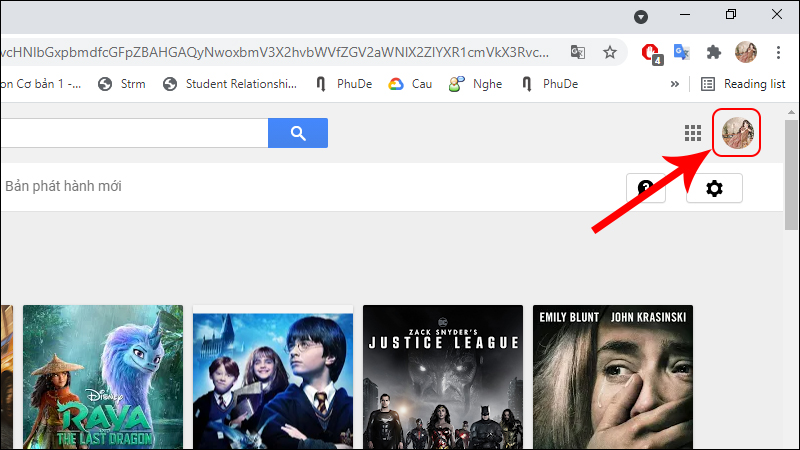
Task: Expand hidden bookmarks with the double chevron
Action: click(x=674, y=84)
